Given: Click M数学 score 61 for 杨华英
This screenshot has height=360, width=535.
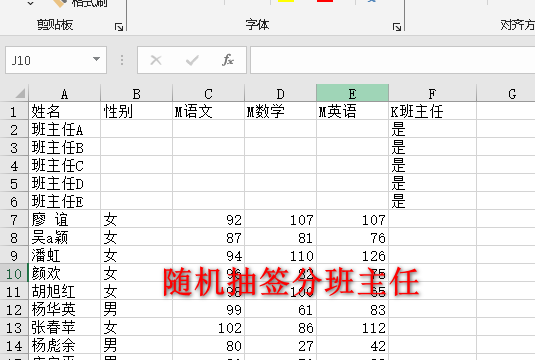Looking at the screenshot, I should coord(280,309).
